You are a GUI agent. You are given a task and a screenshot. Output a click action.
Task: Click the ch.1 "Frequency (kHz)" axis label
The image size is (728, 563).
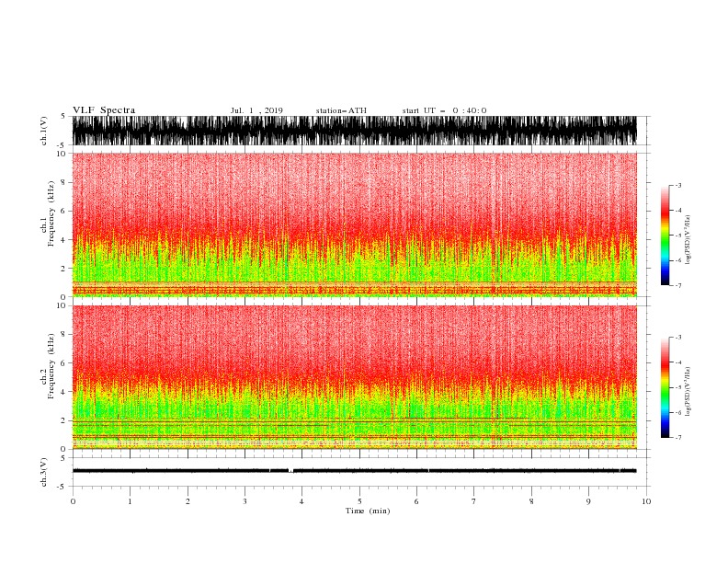click(x=51, y=214)
